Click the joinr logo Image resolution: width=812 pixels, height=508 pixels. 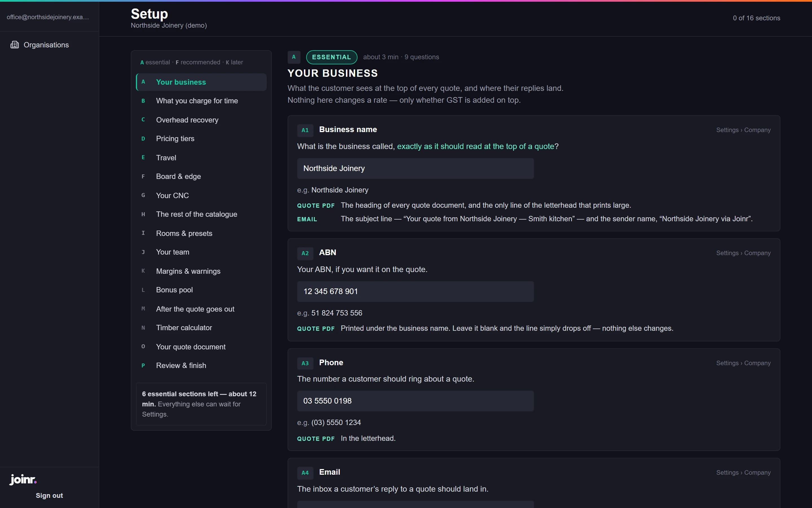coord(23,479)
